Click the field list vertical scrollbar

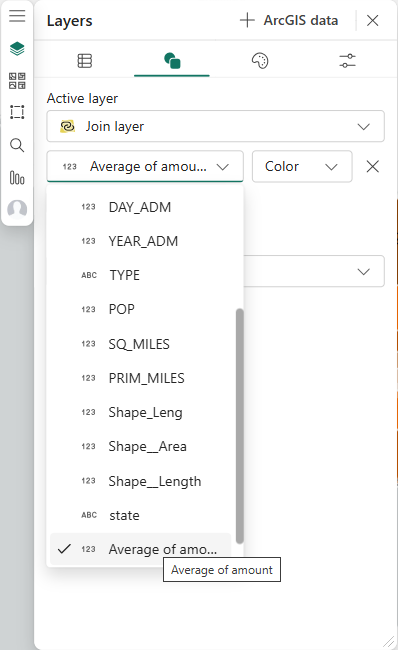[x=239, y=426]
